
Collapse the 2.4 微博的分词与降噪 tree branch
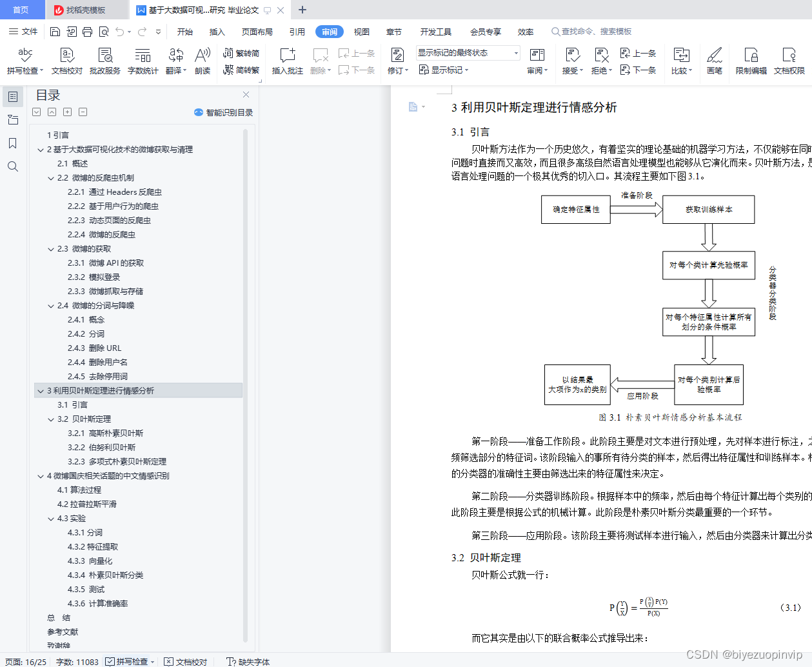coord(52,305)
